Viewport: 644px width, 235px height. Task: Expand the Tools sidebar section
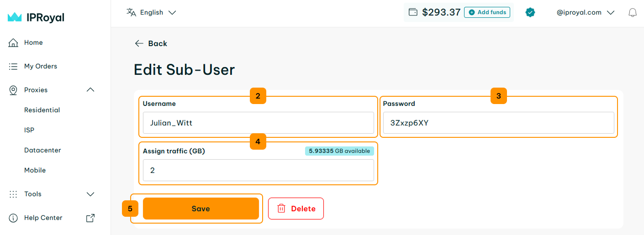click(x=90, y=194)
